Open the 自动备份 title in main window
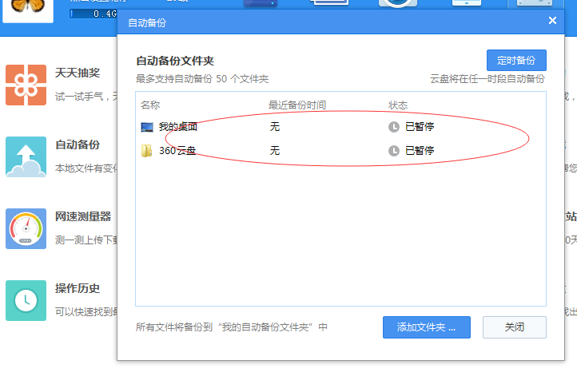This screenshot has width=577, height=392. tap(78, 145)
